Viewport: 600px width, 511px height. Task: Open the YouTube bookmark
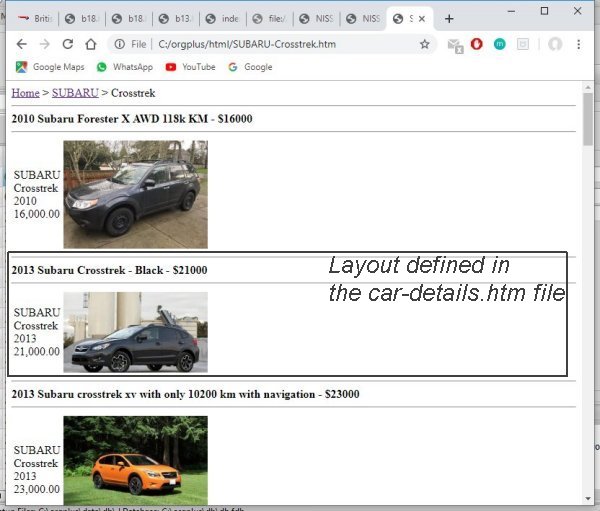(x=190, y=67)
